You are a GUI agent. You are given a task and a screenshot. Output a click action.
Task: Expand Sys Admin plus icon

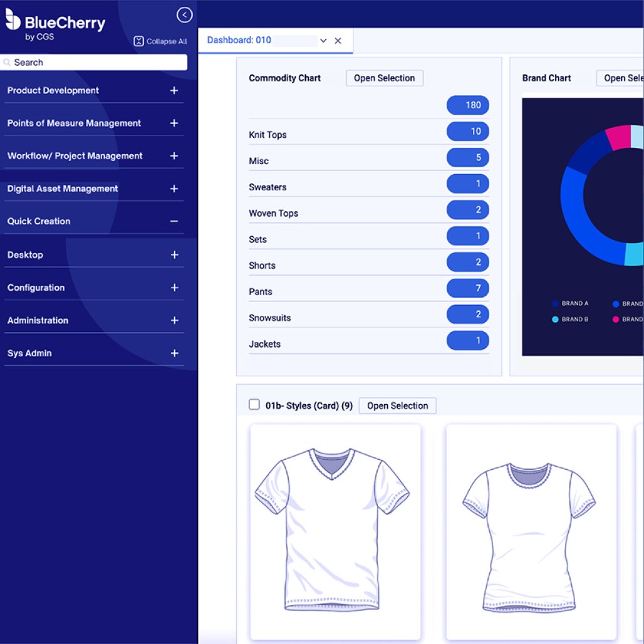pyautogui.click(x=174, y=353)
